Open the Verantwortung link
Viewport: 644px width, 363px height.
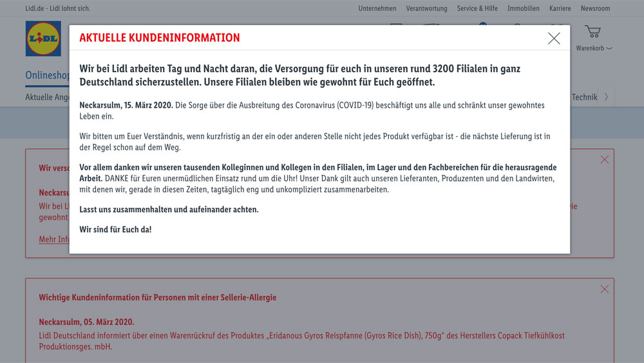coord(426,8)
